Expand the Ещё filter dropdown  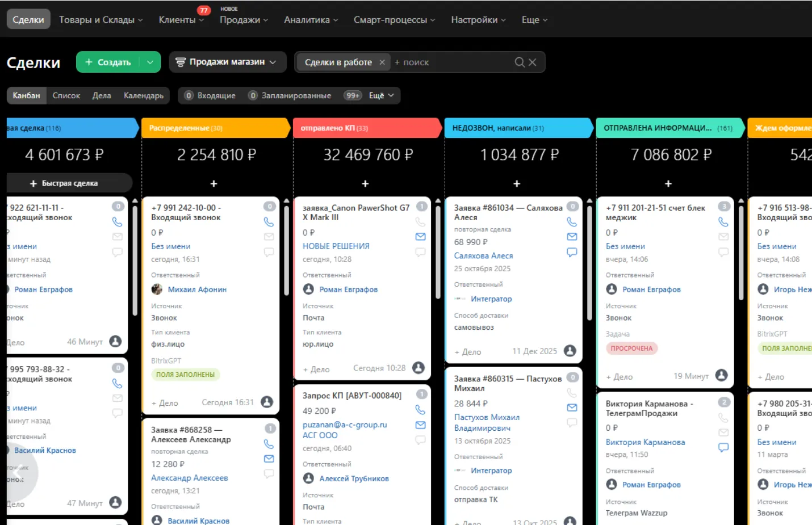click(382, 95)
